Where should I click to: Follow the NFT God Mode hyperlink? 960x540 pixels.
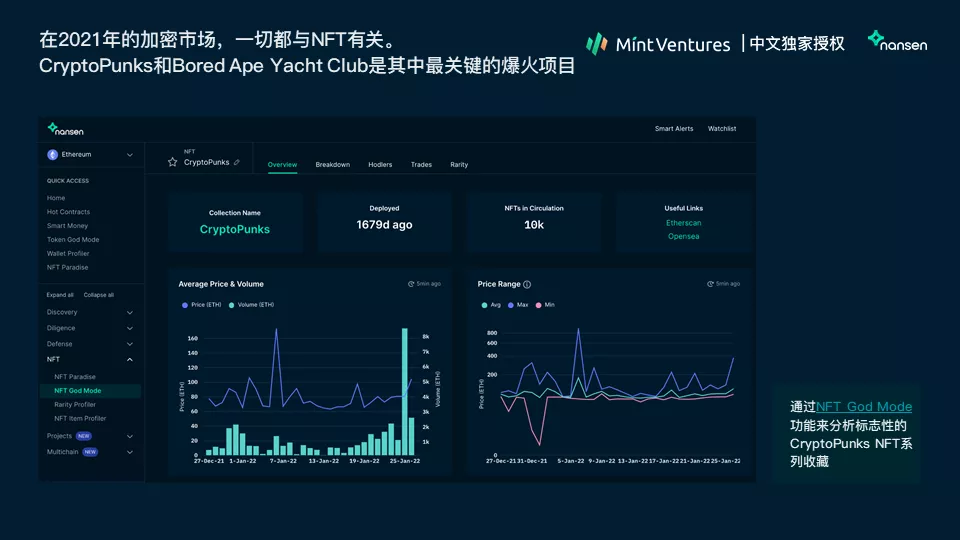tap(864, 407)
